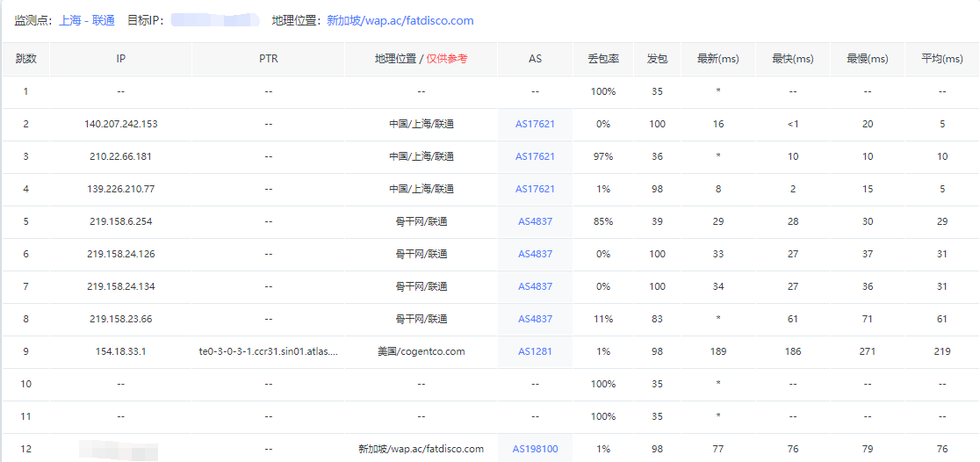Click hop number 10 cell
Viewport: 980px width, 462px height.
[x=25, y=384]
